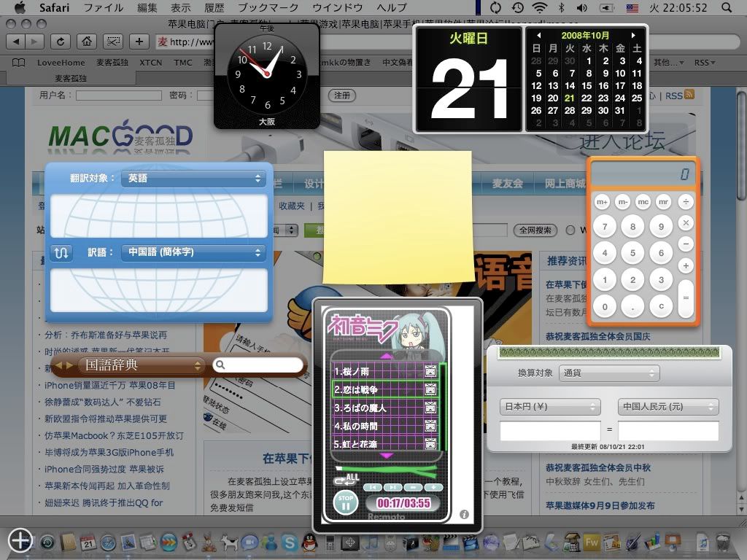Raise volume with plus button in Miku player
Screen dimensions: 747x560
click(x=433, y=487)
